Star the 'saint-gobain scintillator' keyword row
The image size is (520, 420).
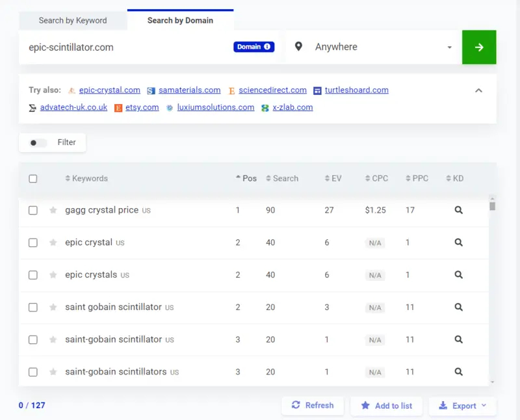click(x=53, y=339)
